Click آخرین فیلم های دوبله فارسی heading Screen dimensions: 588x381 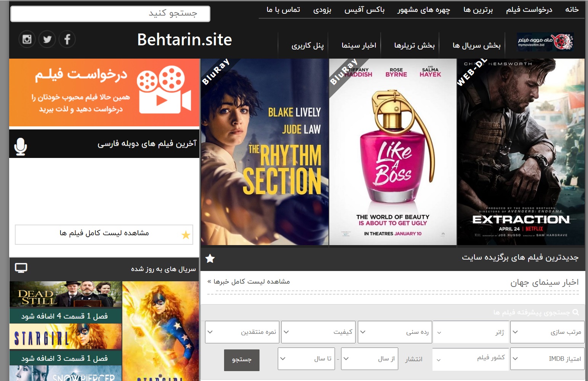tap(147, 143)
